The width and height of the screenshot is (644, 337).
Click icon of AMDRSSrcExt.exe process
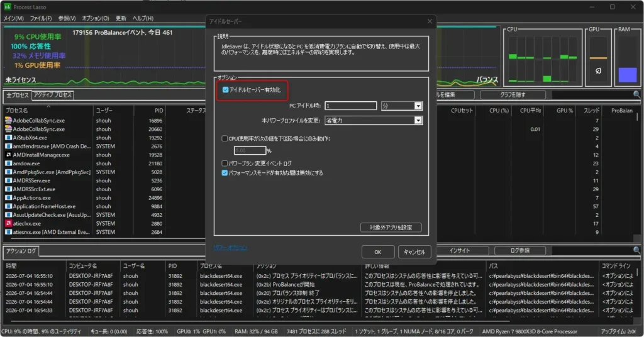8,189
